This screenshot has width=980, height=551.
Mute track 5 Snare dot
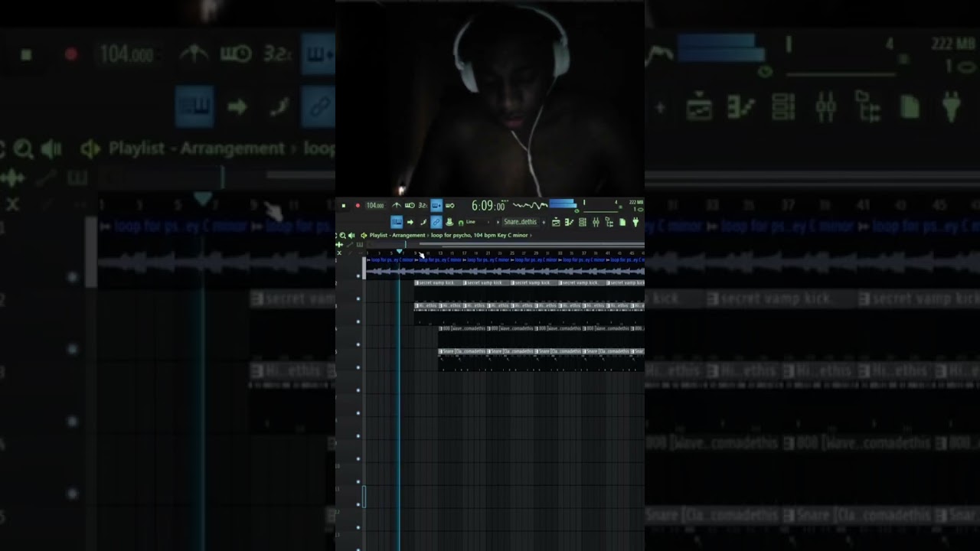tap(358, 367)
